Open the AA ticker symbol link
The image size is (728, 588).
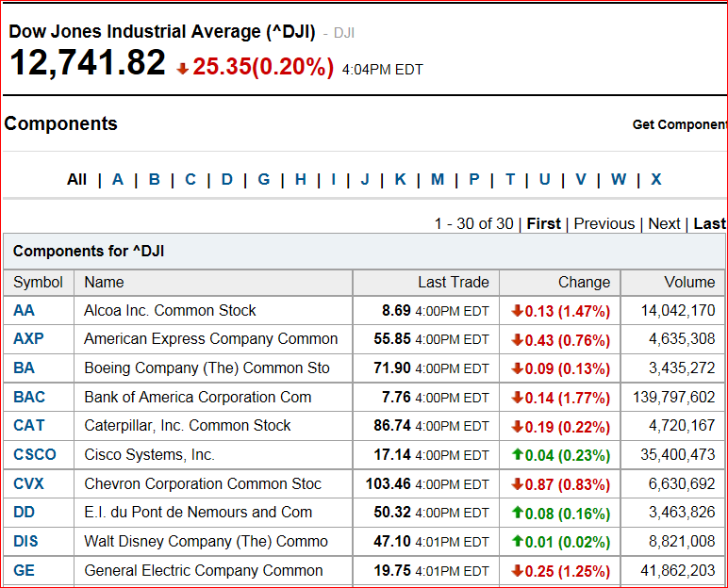[x=24, y=310]
